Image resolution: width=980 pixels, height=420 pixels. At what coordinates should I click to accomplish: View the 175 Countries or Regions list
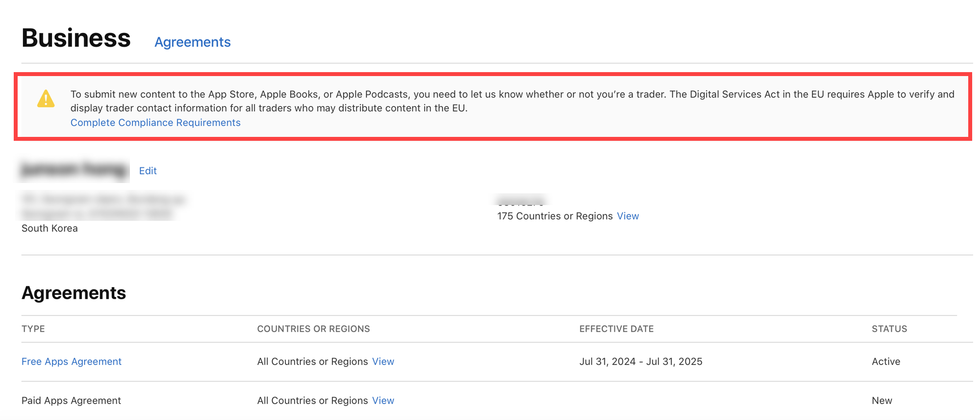pyautogui.click(x=628, y=216)
